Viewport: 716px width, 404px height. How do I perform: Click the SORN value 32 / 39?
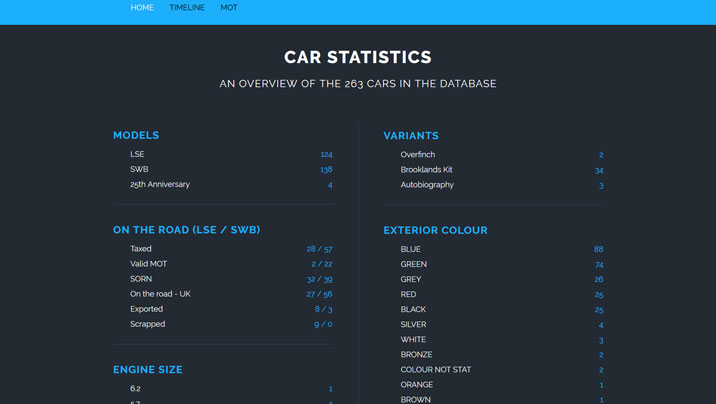pos(319,279)
